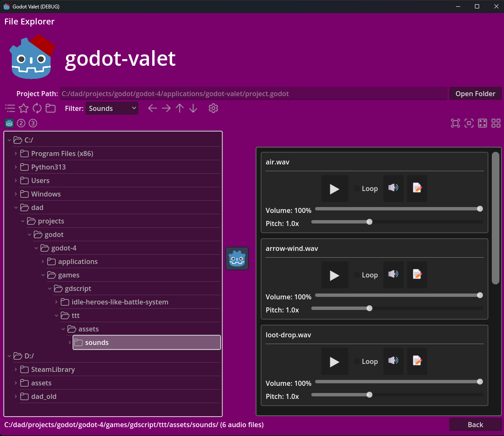Screen dimensions: 504x436
Task: Click the folder icon in toolbar
Action: [51, 108]
